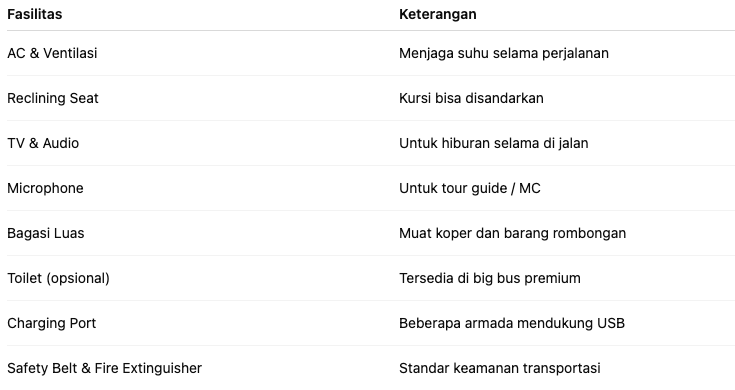Click Safety Belt & Fire Extinguisher cell
Screen dimensions: 735x390
pyautogui.click(x=105, y=368)
